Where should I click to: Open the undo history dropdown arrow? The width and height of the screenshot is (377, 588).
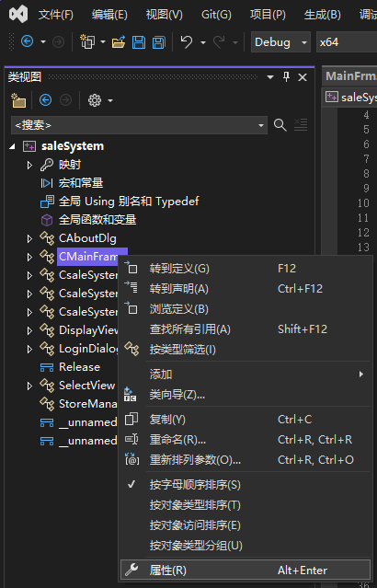coord(203,42)
